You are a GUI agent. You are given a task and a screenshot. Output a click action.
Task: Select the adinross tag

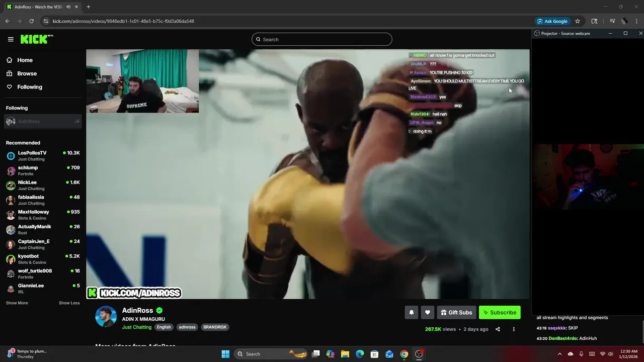187,327
